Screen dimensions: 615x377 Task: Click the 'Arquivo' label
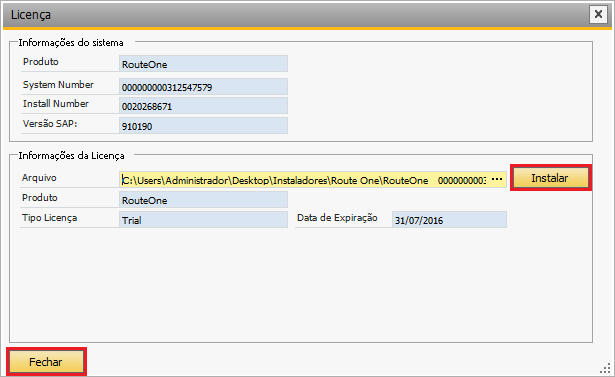point(39,178)
